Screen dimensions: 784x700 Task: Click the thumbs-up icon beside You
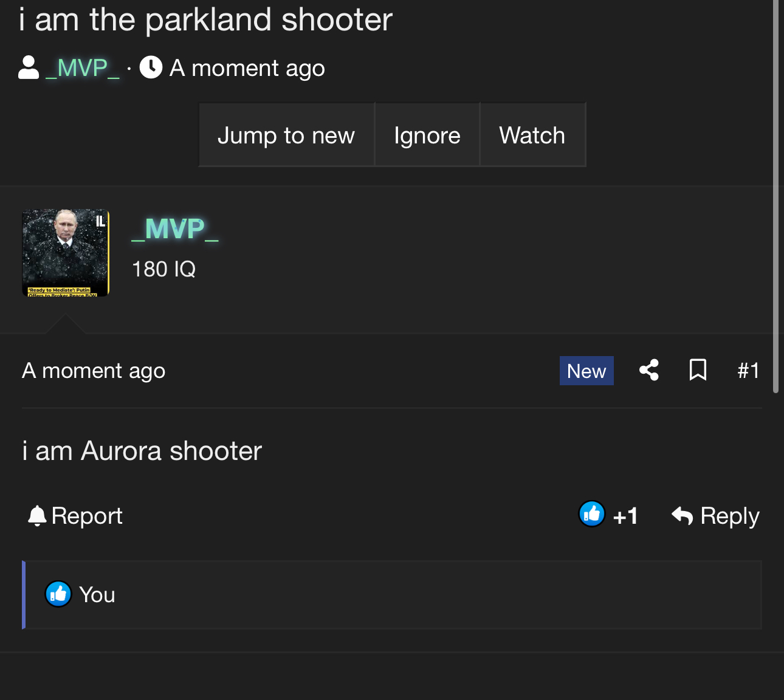(58, 594)
